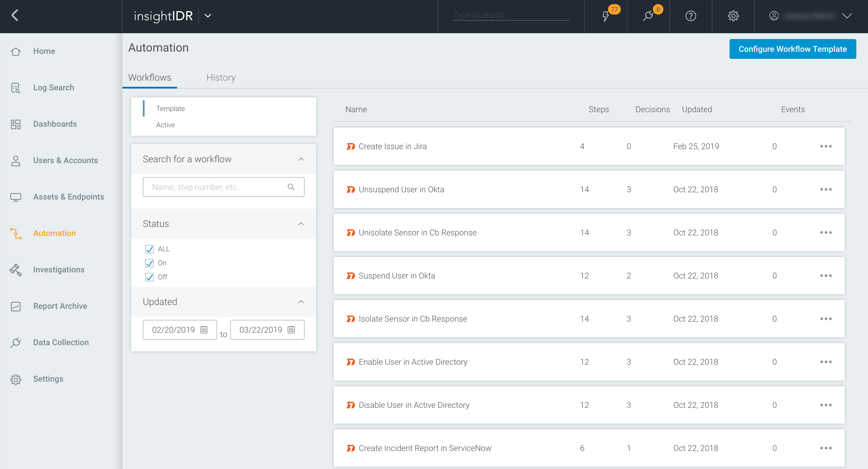Click the Disable User in Active Directory icon
The width and height of the screenshot is (868, 469).
pyautogui.click(x=350, y=405)
